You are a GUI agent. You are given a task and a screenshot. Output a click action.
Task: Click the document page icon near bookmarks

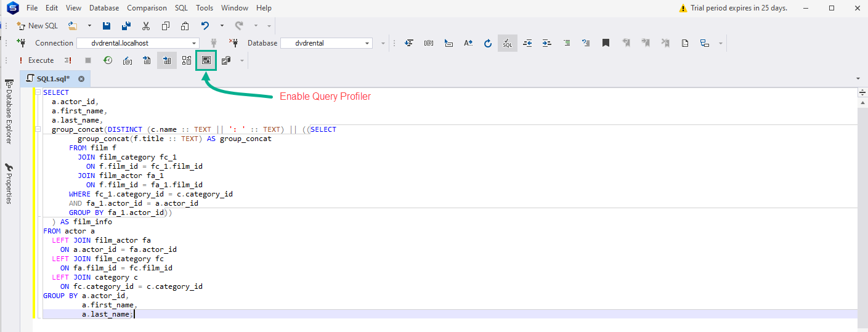(x=685, y=43)
